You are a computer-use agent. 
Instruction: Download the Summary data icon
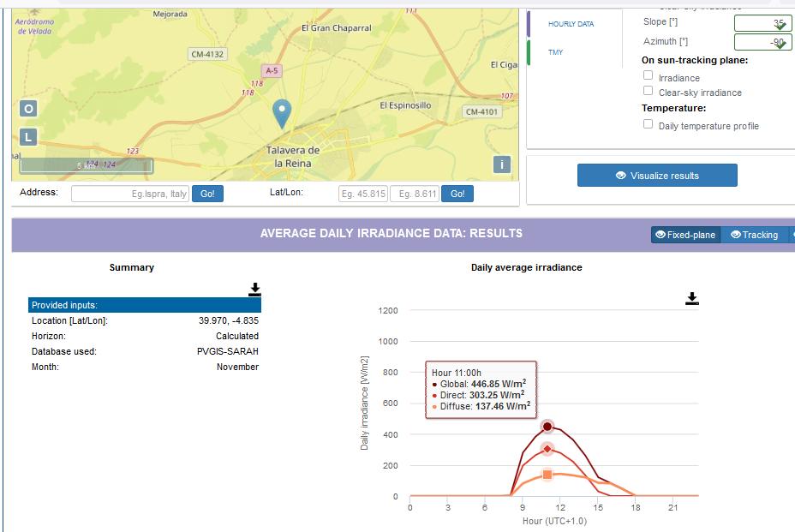click(x=254, y=289)
